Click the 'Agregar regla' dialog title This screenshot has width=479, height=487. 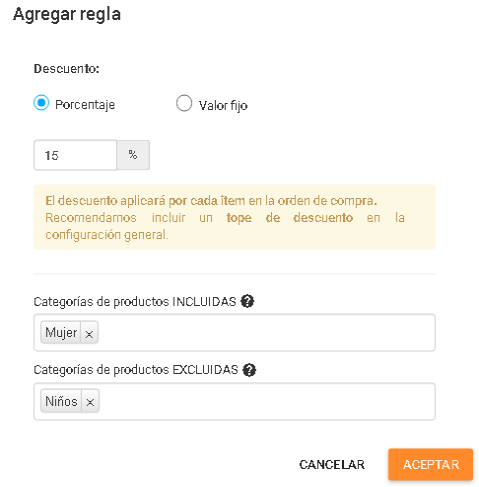point(67,15)
